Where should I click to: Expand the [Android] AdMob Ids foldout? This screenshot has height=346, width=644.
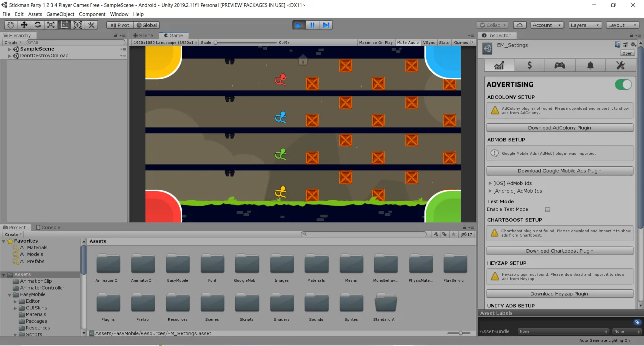point(490,191)
